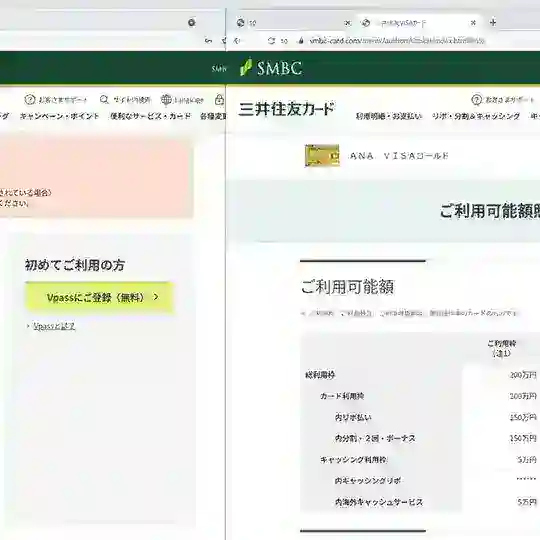Screen dimensions: 540x540
Task: Click the 内リボ払い row label
Action: (x=353, y=417)
